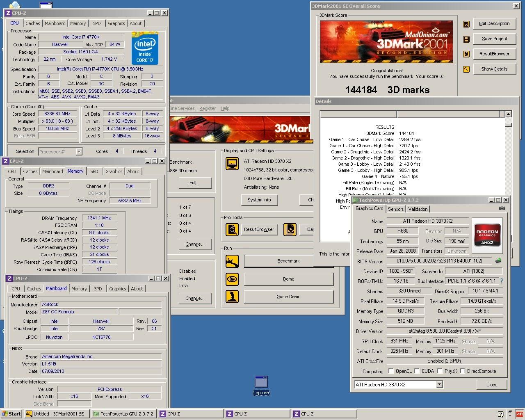Open the Help menu in 3DMark2001
Viewport: 525px width, 420px height.
225,108
